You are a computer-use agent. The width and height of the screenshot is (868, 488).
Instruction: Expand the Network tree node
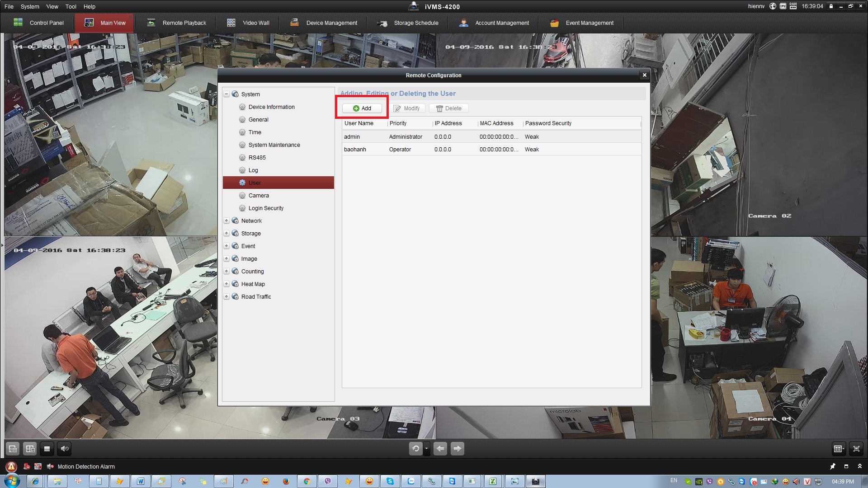(x=226, y=221)
